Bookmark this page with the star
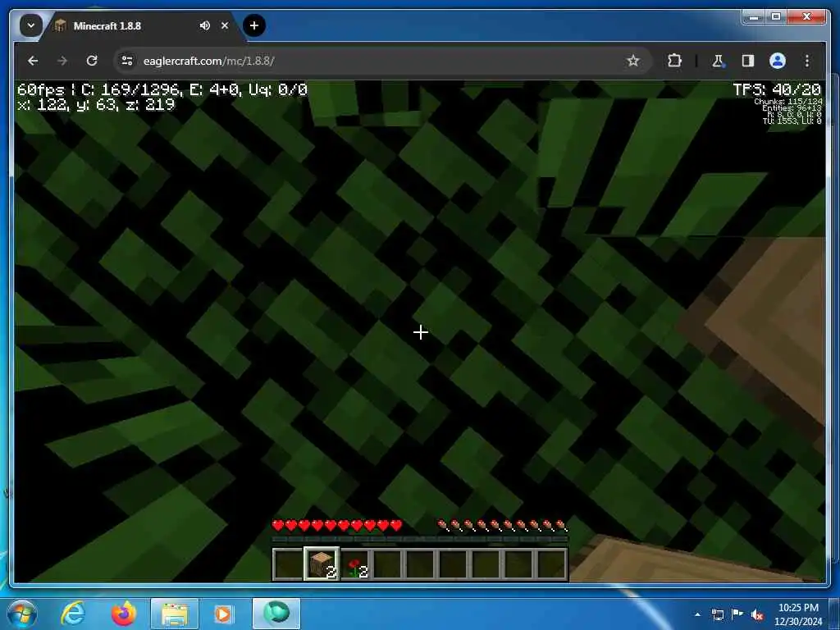The width and height of the screenshot is (840, 630). tap(632, 61)
